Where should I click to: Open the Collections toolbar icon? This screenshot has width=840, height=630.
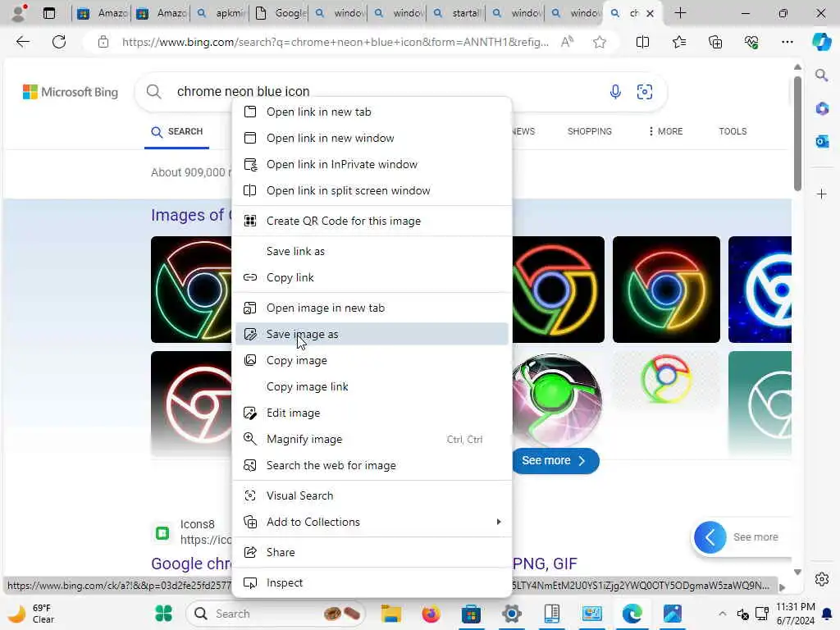(715, 42)
